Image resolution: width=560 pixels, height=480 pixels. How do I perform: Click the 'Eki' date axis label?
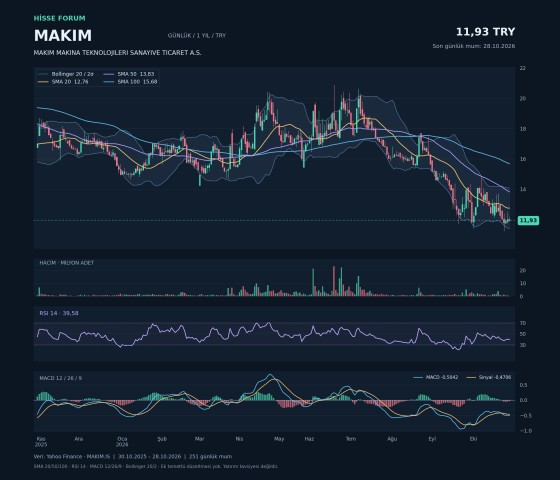[474, 439]
